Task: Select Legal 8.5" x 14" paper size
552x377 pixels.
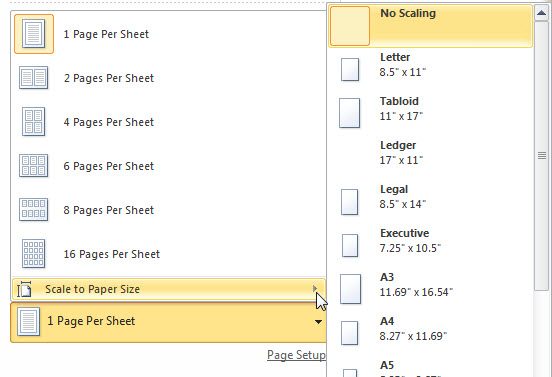Action: [431, 197]
